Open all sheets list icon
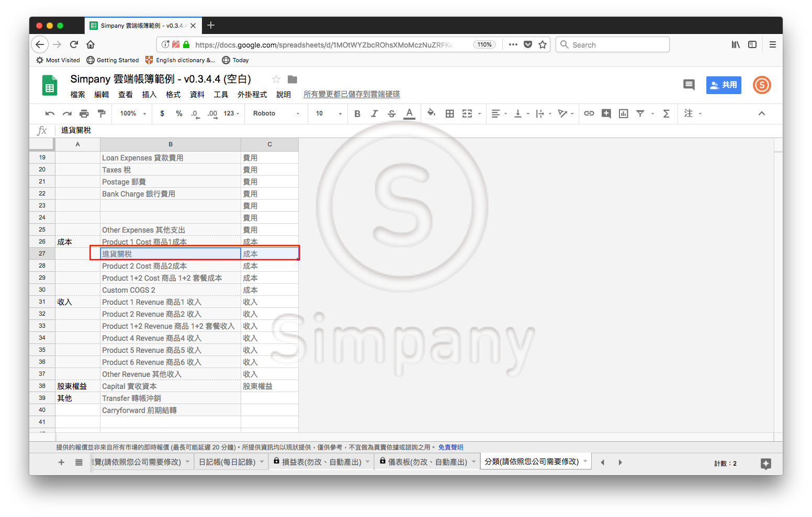This screenshot has width=812, height=517. pos(79,463)
